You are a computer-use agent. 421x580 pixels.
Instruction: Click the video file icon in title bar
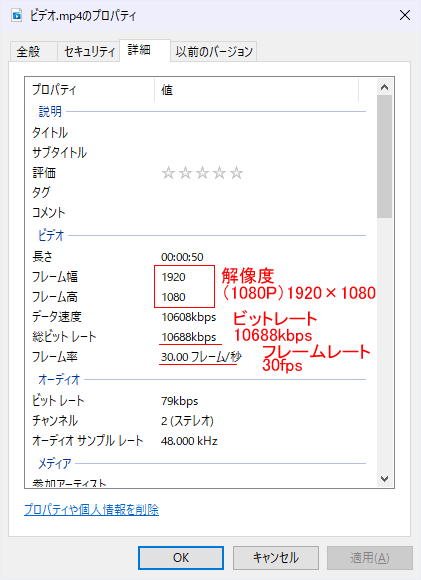pyautogui.click(x=17, y=16)
